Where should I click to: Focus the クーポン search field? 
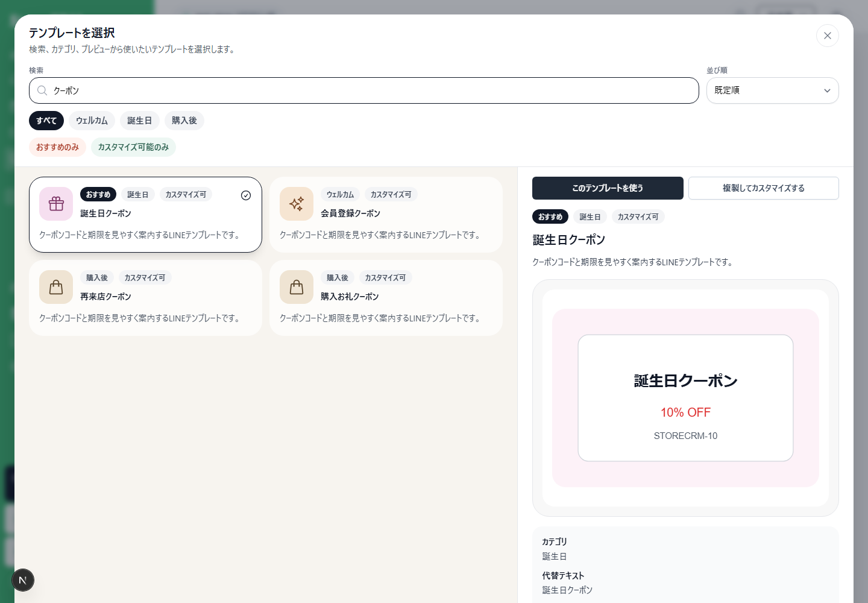[364, 90]
